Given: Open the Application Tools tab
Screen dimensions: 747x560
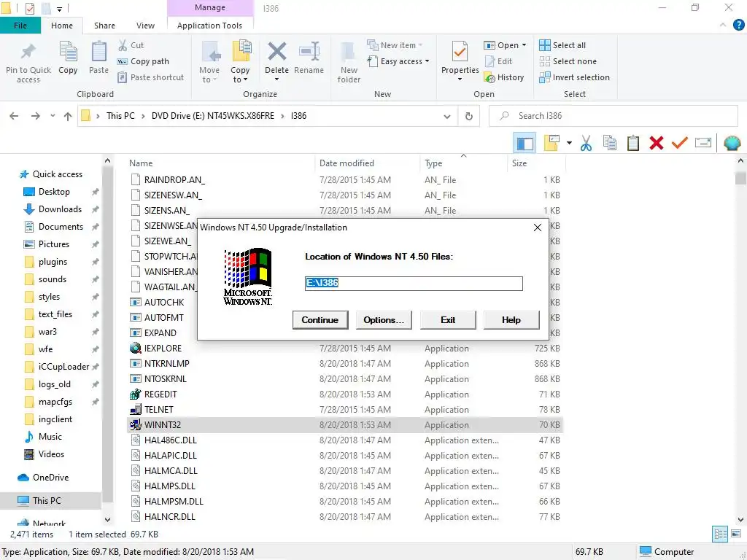Looking at the screenshot, I should click(x=209, y=26).
